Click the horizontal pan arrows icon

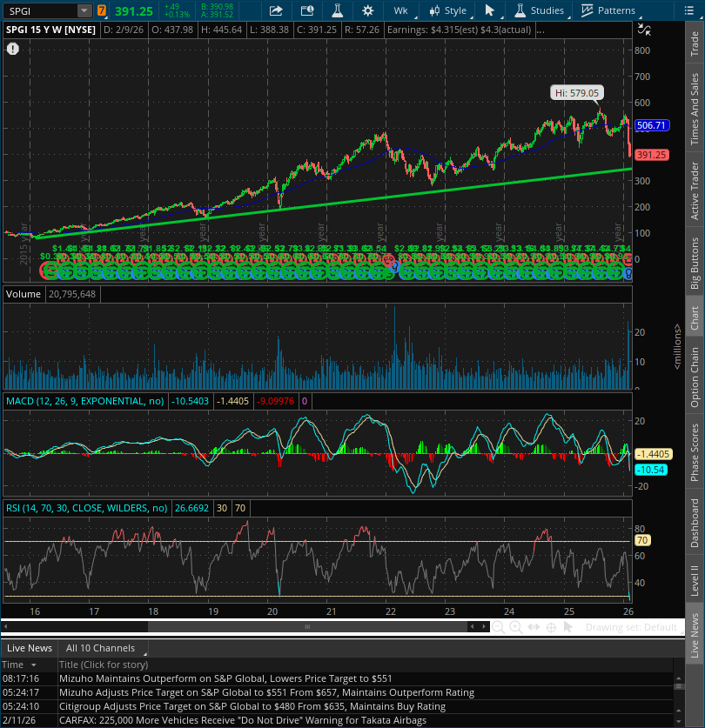coord(534,627)
